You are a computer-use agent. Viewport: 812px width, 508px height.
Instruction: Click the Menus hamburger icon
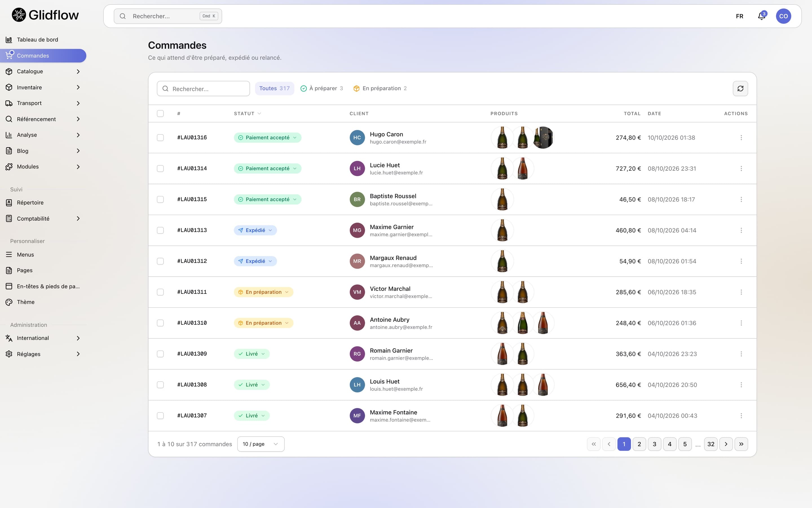[9, 254]
